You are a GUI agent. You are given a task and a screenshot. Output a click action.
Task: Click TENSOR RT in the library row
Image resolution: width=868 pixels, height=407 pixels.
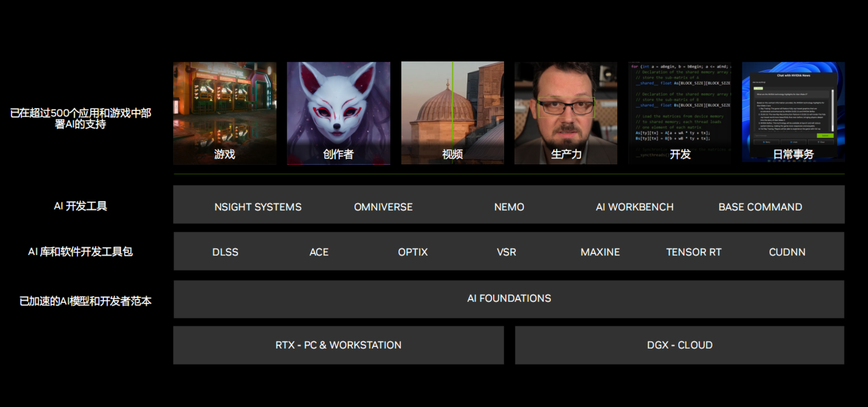coord(694,252)
